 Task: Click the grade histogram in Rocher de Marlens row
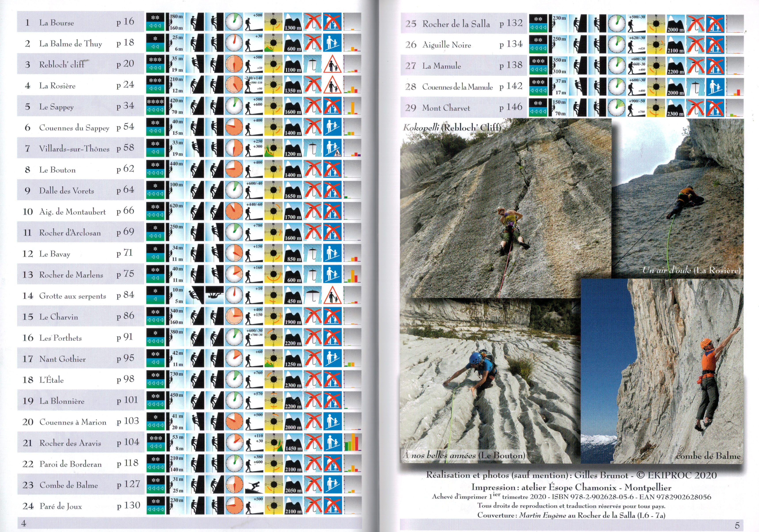(x=352, y=274)
